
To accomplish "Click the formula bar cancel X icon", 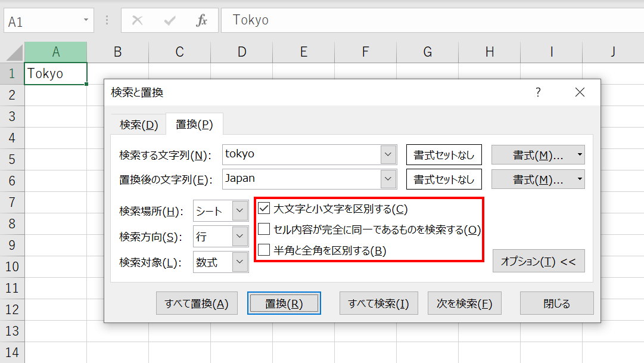I will click(x=137, y=21).
